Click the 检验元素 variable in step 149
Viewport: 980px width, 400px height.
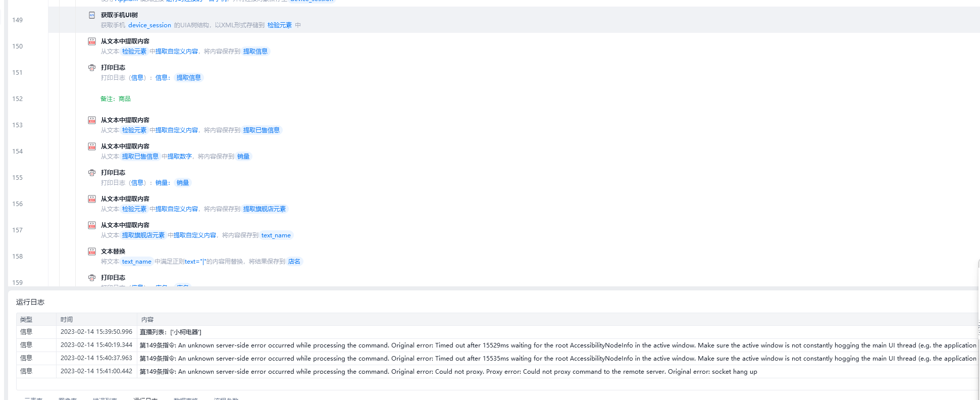pyautogui.click(x=280, y=25)
